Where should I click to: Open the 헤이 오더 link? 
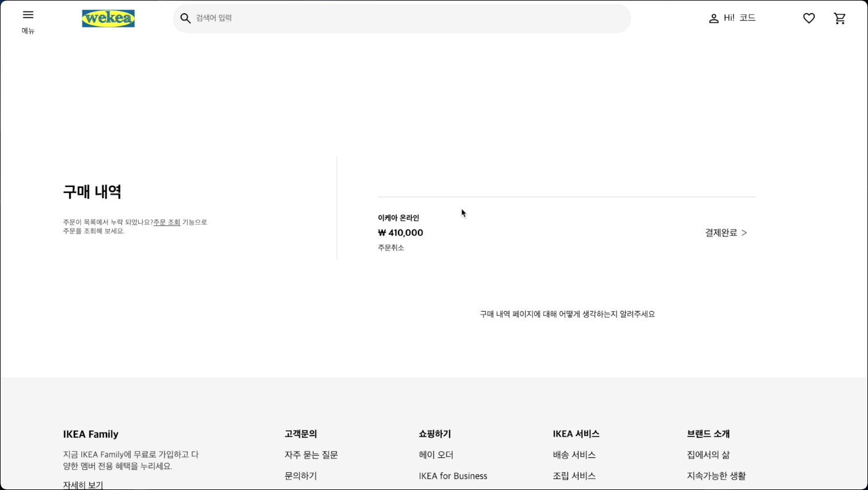click(x=435, y=454)
